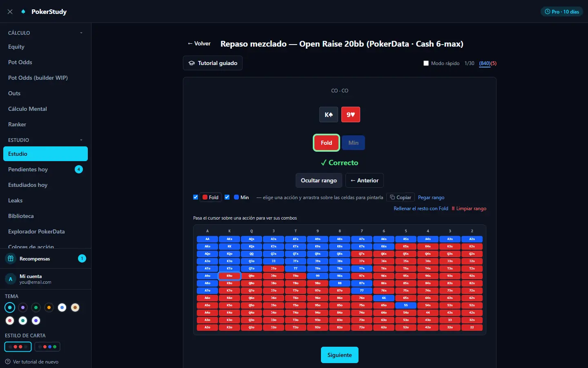Select the Min paint action chip
The width and height of the screenshot is (588, 368).
(241, 197)
